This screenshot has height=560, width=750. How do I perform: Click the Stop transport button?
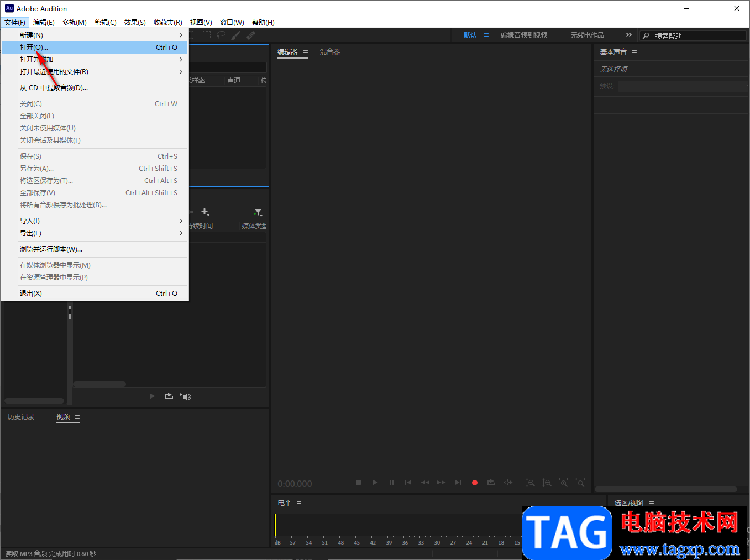(x=358, y=483)
